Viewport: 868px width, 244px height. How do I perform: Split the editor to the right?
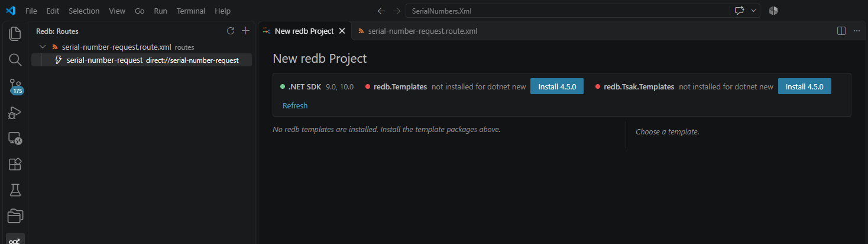pyautogui.click(x=841, y=31)
